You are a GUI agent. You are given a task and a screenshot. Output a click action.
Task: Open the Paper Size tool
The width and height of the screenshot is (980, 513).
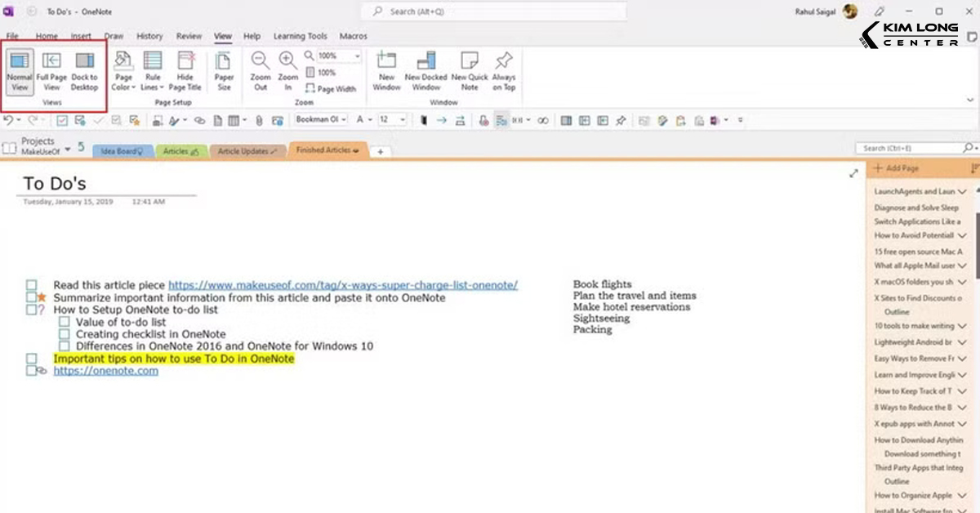click(x=225, y=71)
